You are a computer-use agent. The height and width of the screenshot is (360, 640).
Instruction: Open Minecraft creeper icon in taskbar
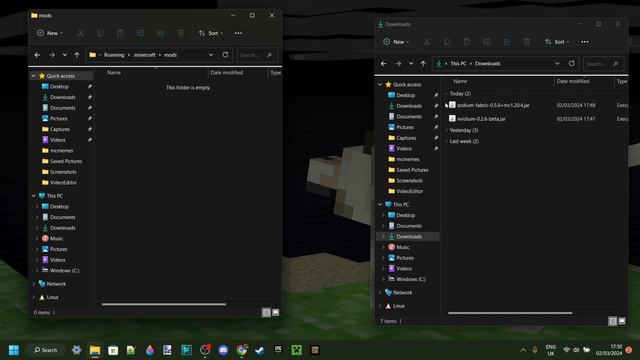pos(296,350)
